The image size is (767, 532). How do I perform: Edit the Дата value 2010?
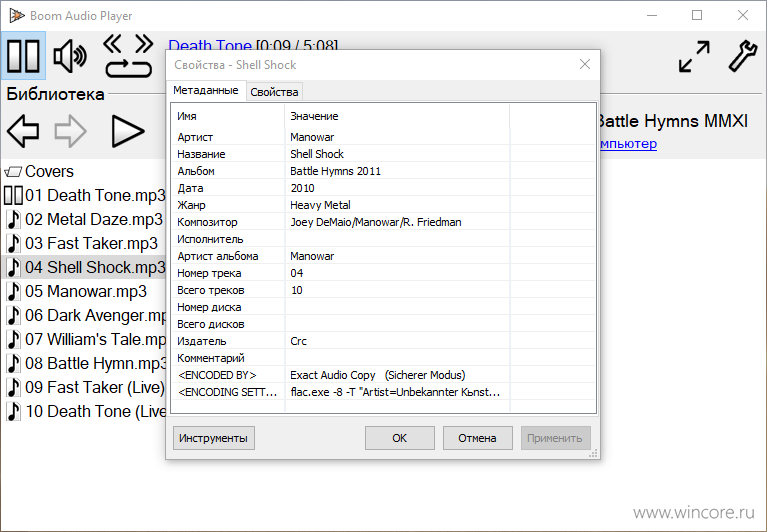(x=302, y=188)
